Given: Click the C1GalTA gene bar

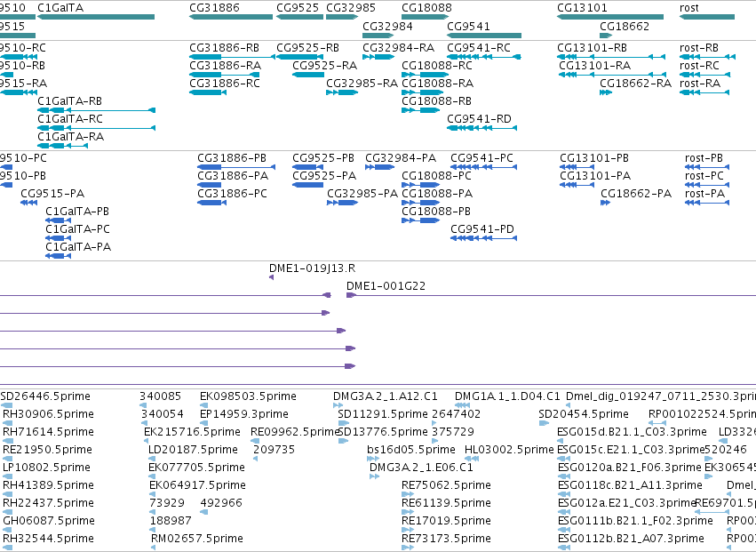Looking at the screenshot, I should coord(96,17).
